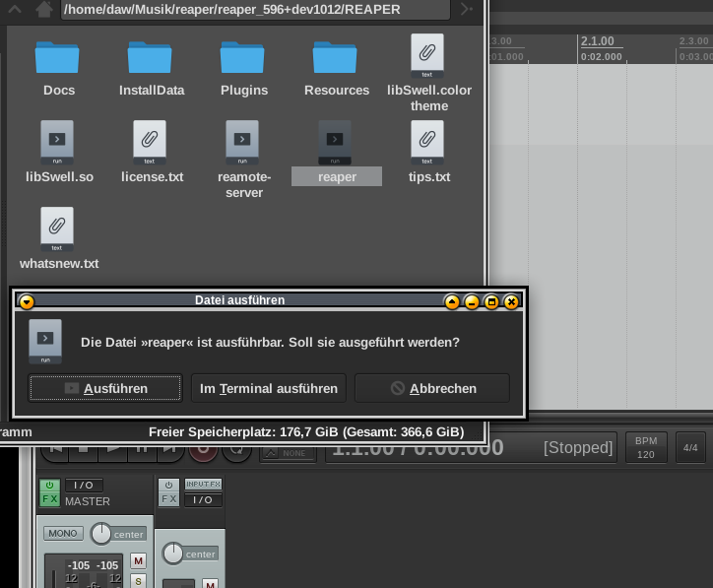Select the reaper executable file
Screen dimensions: 713x588
click(x=336, y=152)
